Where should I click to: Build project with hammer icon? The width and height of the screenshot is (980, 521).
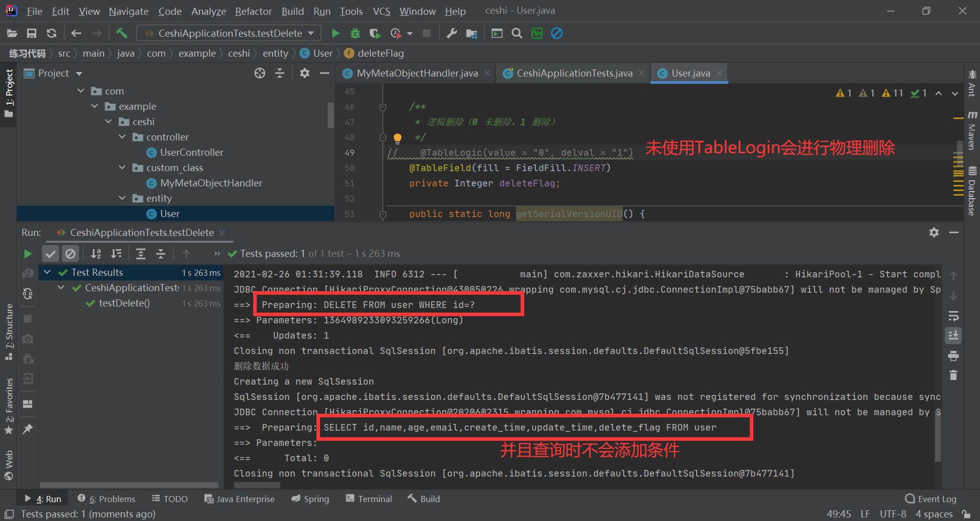(121, 33)
